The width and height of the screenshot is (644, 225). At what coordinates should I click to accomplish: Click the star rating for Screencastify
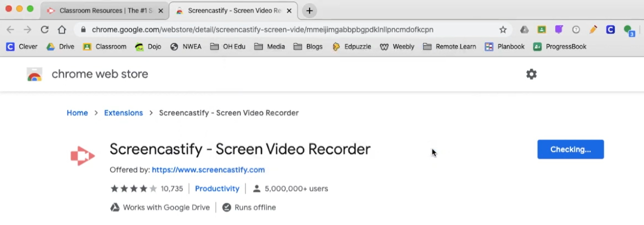(133, 188)
